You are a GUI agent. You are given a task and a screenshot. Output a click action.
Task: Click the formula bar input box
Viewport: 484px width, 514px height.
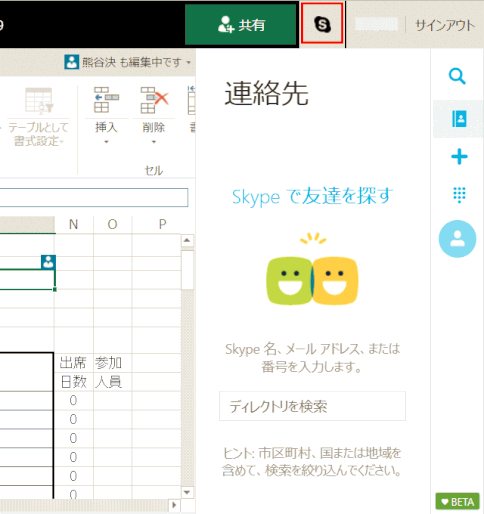point(94,197)
